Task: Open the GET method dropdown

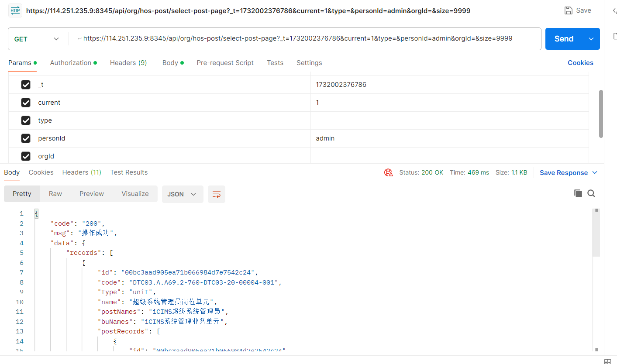Action: click(x=37, y=39)
